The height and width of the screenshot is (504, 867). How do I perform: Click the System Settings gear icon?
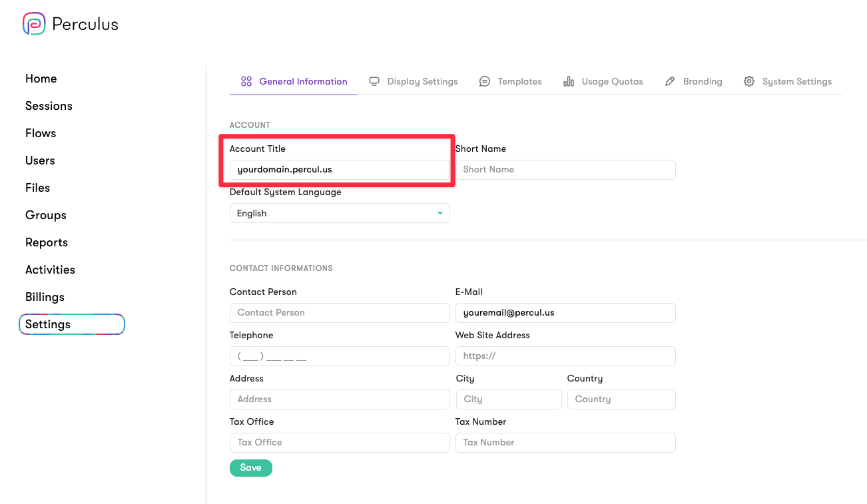[x=749, y=81]
